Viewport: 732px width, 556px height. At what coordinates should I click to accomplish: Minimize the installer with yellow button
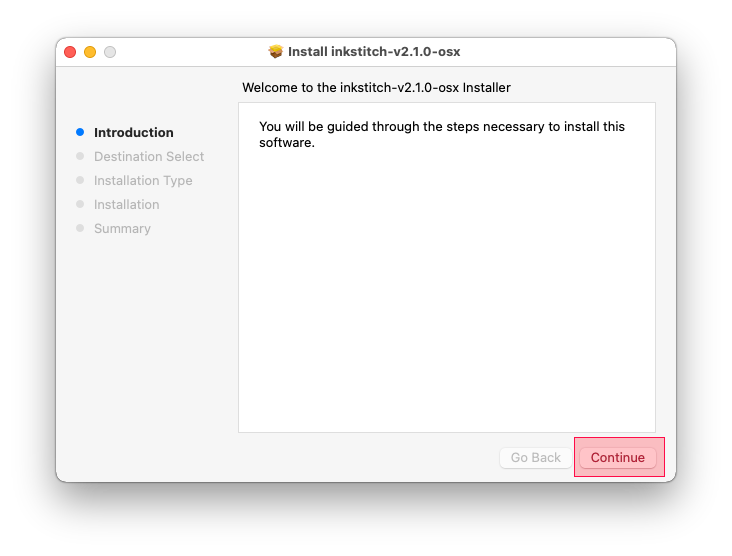90,52
